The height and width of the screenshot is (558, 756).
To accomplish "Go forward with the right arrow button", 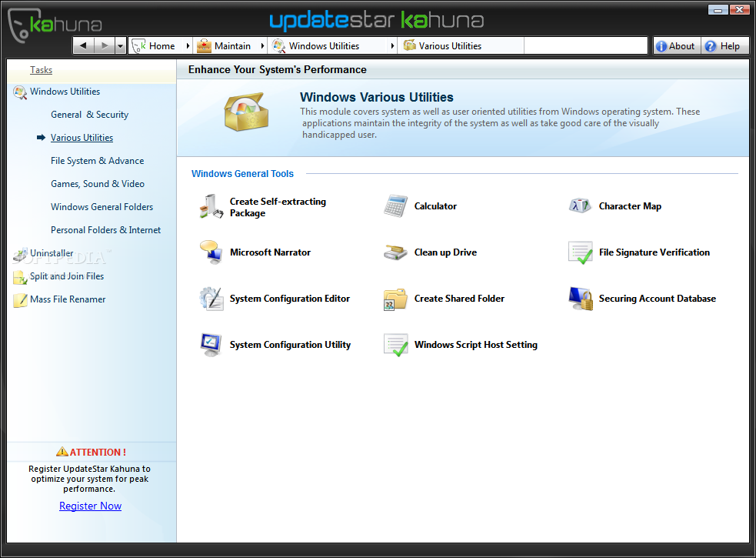I will coord(104,46).
